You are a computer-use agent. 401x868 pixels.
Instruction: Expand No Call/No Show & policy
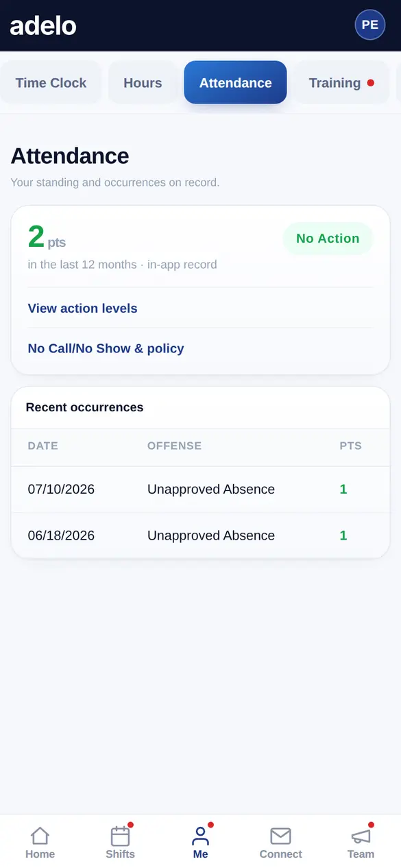pyautogui.click(x=200, y=348)
